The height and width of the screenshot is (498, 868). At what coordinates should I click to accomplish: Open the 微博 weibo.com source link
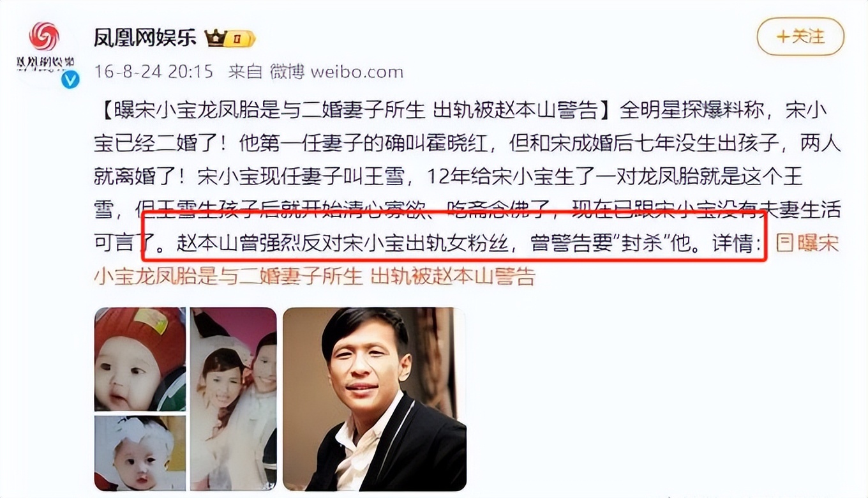click(x=336, y=72)
